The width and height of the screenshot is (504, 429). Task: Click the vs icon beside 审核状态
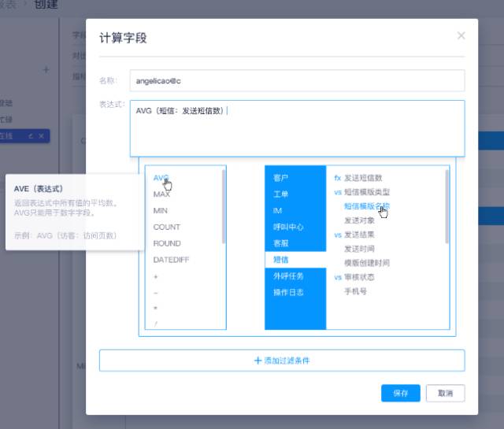(338, 277)
